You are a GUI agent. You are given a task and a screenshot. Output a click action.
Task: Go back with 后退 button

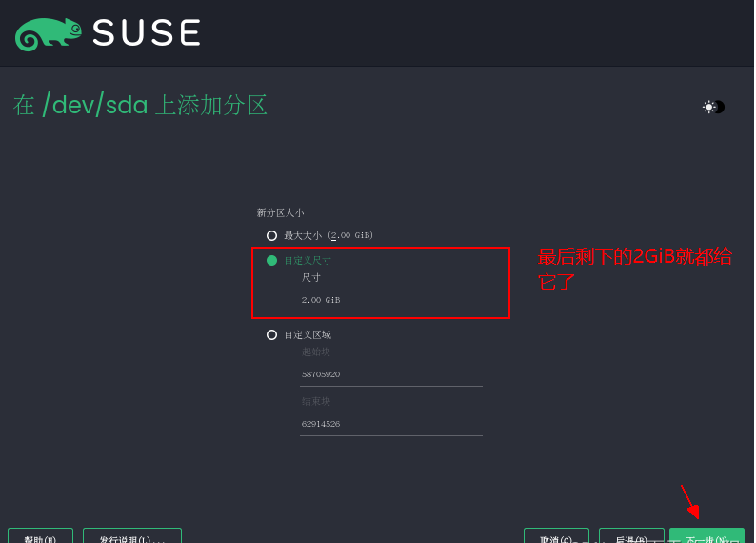(631, 535)
